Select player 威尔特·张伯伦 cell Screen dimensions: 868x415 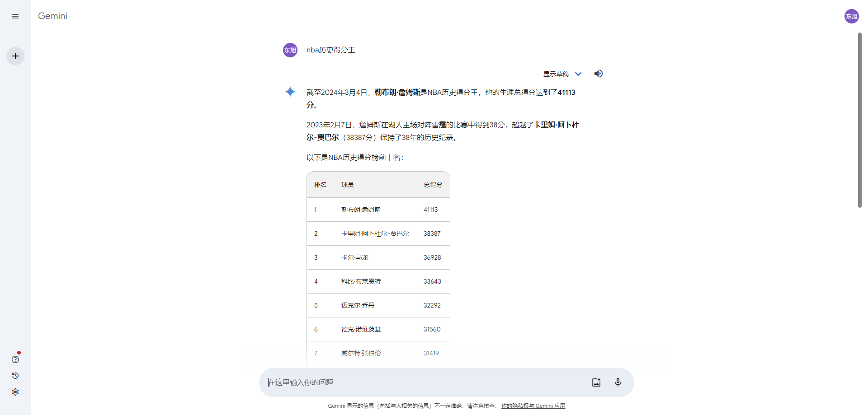tap(361, 353)
